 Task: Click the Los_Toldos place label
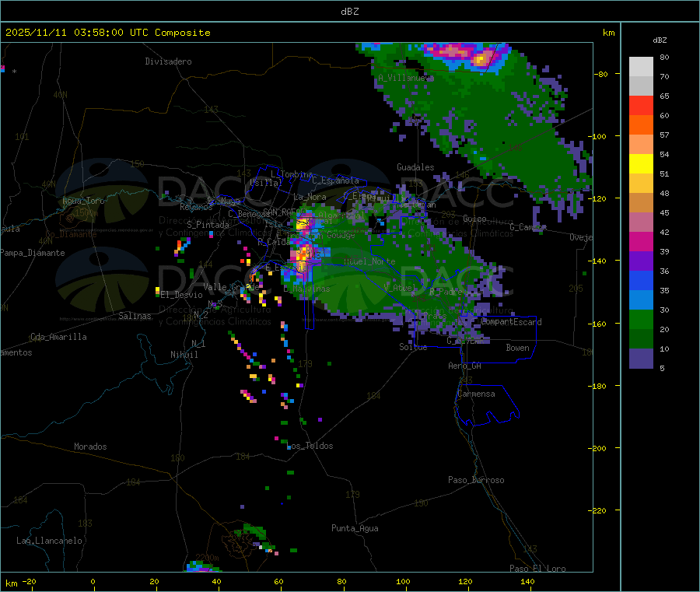pyautogui.click(x=310, y=446)
